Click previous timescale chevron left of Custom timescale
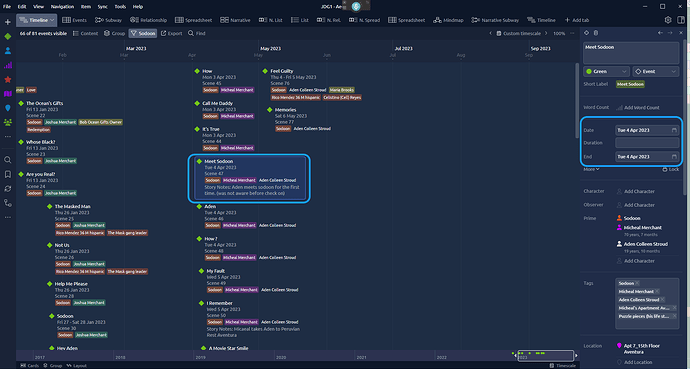Viewport: 690px width, 369px height. (491, 33)
